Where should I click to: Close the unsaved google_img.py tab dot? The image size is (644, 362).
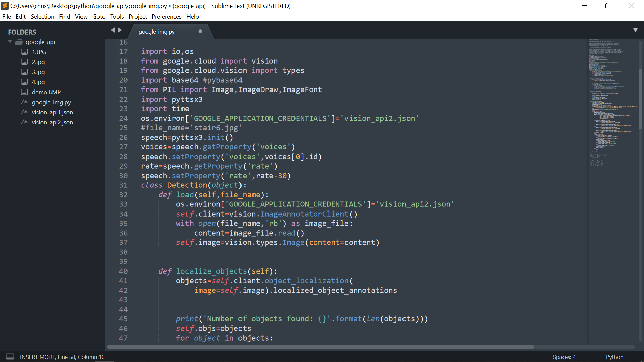coord(200,32)
